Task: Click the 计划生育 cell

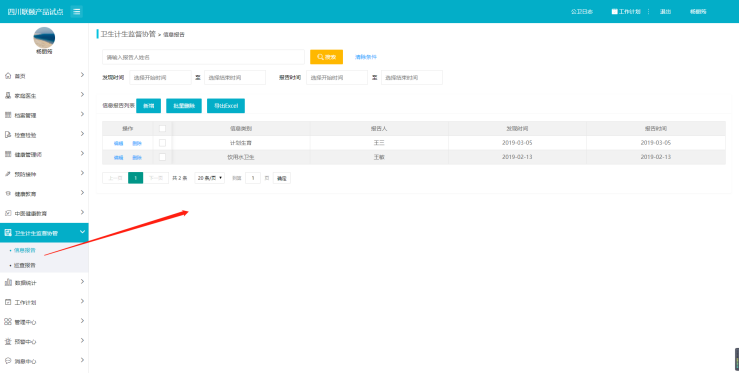Action: coord(241,143)
